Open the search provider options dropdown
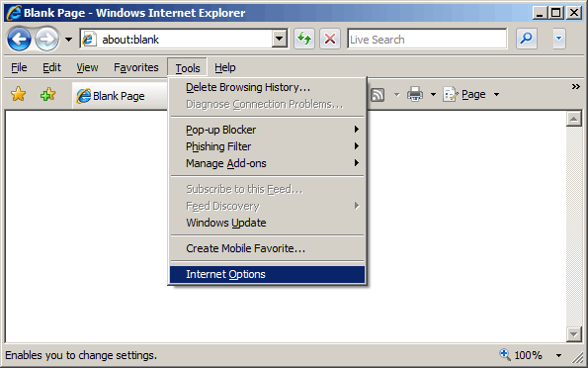This screenshot has width=588, height=368. point(558,39)
